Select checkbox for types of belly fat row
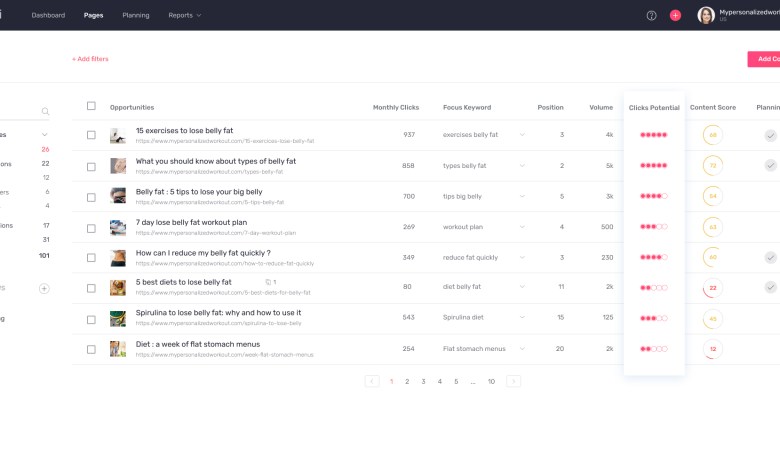780x470 pixels. 91,167
